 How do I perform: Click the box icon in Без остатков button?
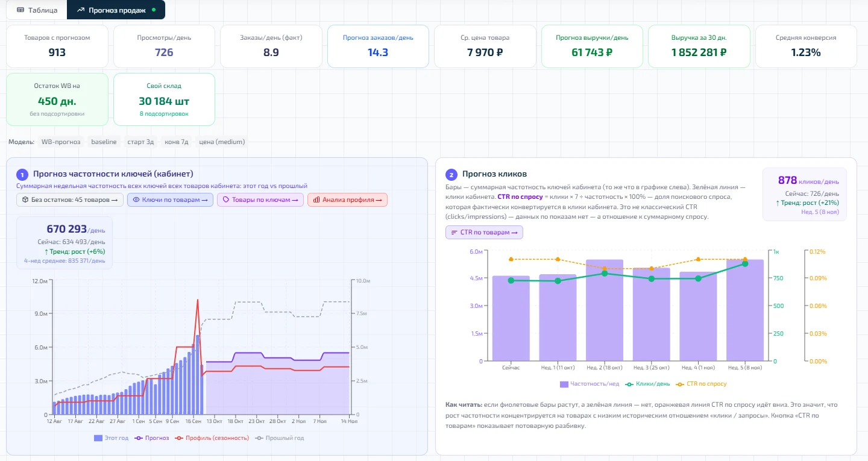click(x=25, y=199)
